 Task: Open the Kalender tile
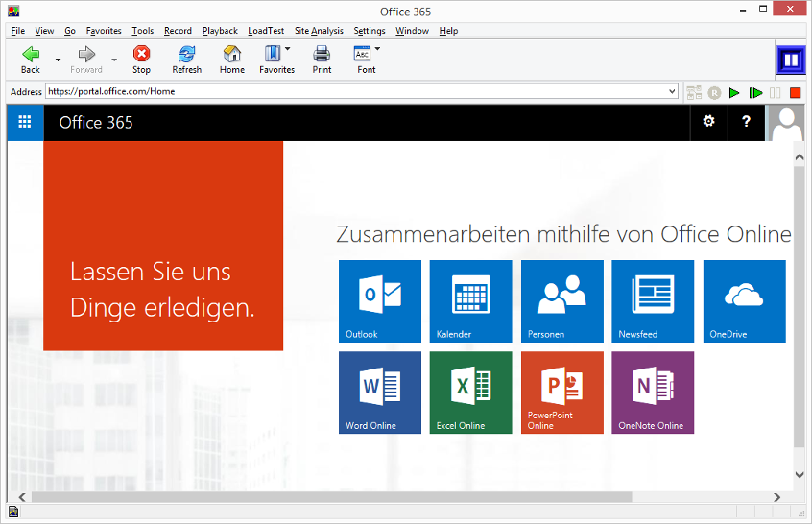point(470,301)
